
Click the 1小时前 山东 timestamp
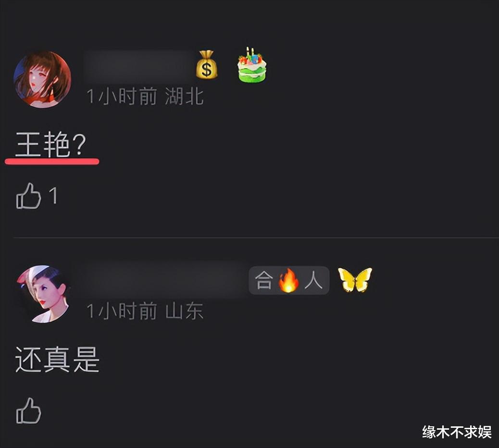click(x=145, y=311)
